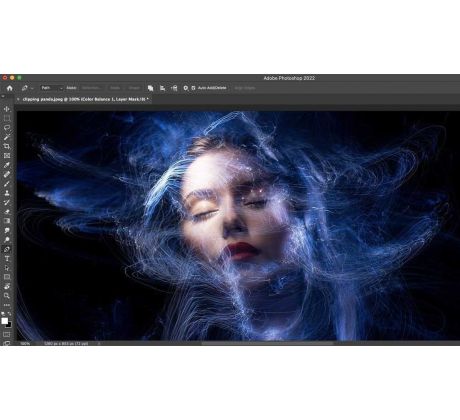The width and height of the screenshot is (460, 420).
Task: Select the Eraser tool
Action: [7, 212]
